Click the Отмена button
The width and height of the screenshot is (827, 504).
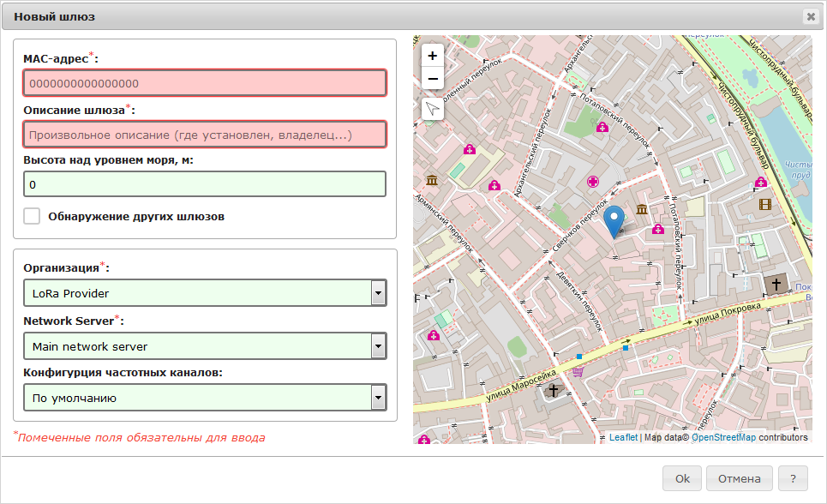pos(740,478)
